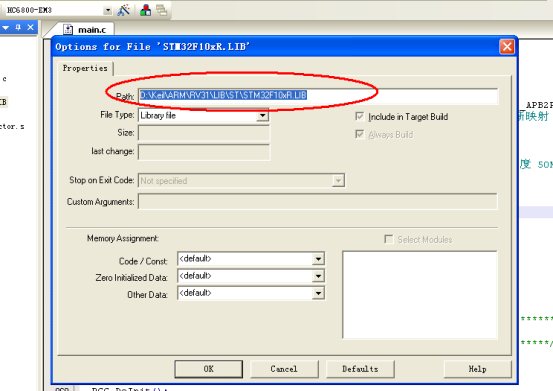
Task: Open the File Extensions, Books and Environment icon
Action: [x=145, y=10]
